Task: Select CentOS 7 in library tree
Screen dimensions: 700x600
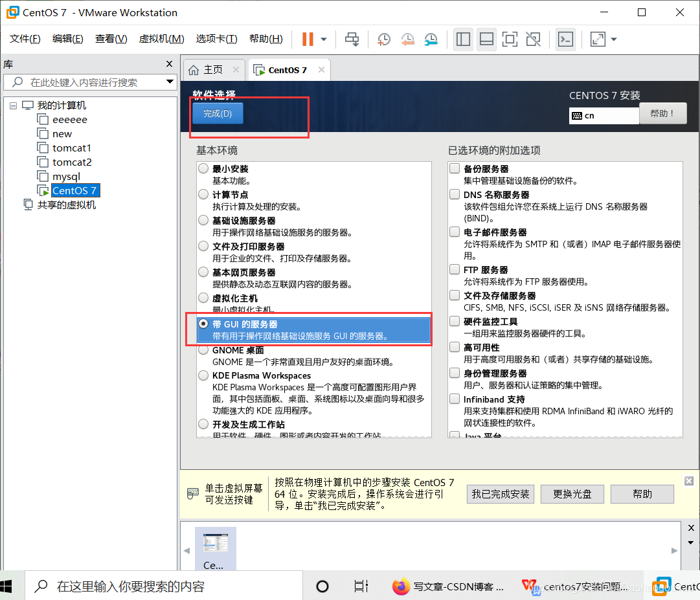Action: point(74,191)
